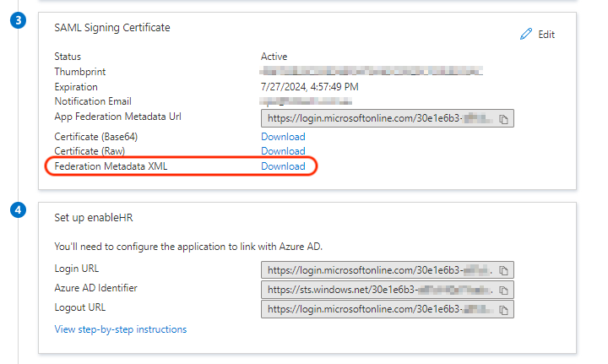Click the Set up enableHR heading
Viewport: 608px width, 364px height.
click(x=93, y=218)
